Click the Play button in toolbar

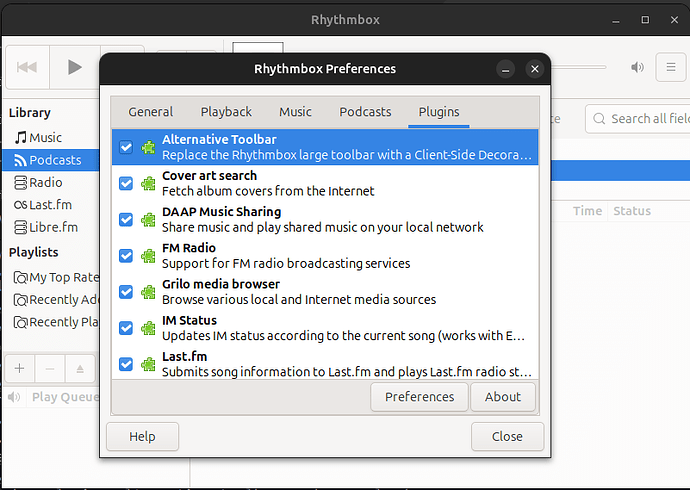pyautogui.click(x=74, y=67)
